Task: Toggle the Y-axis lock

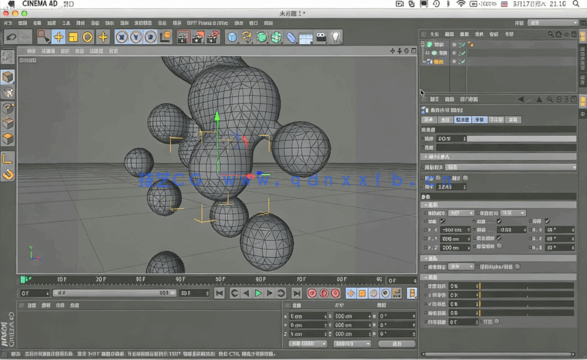Action: point(136,37)
